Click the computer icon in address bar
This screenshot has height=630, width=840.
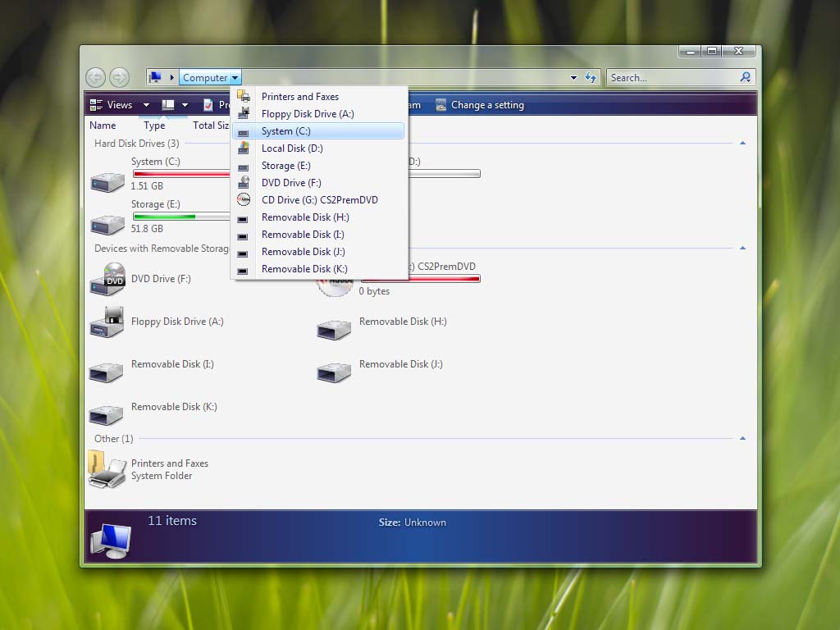155,77
